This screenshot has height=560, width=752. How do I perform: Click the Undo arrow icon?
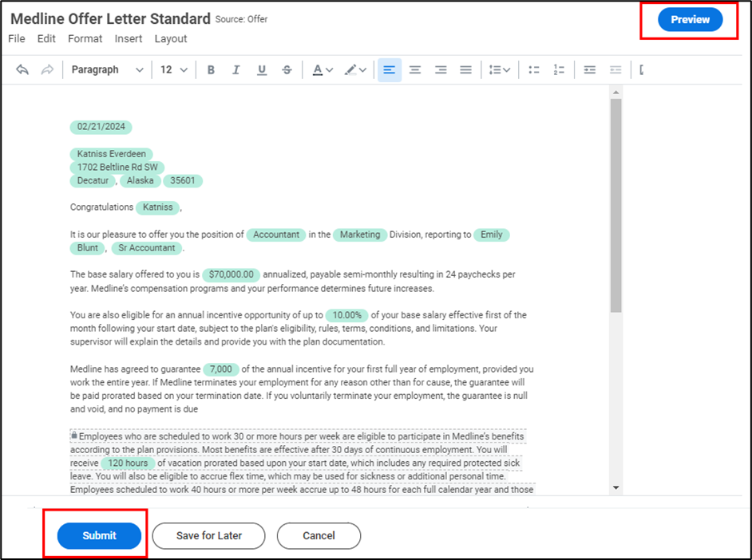pyautogui.click(x=22, y=70)
